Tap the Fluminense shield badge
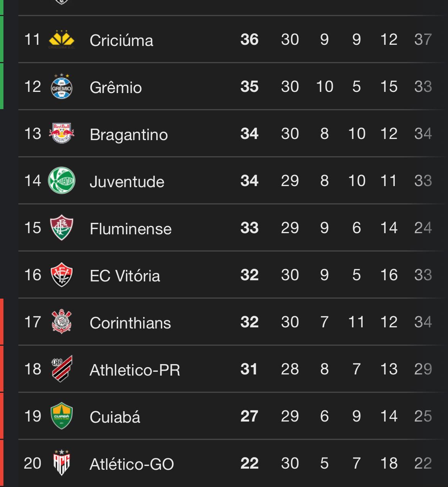This screenshot has width=448, height=487. (x=62, y=227)
